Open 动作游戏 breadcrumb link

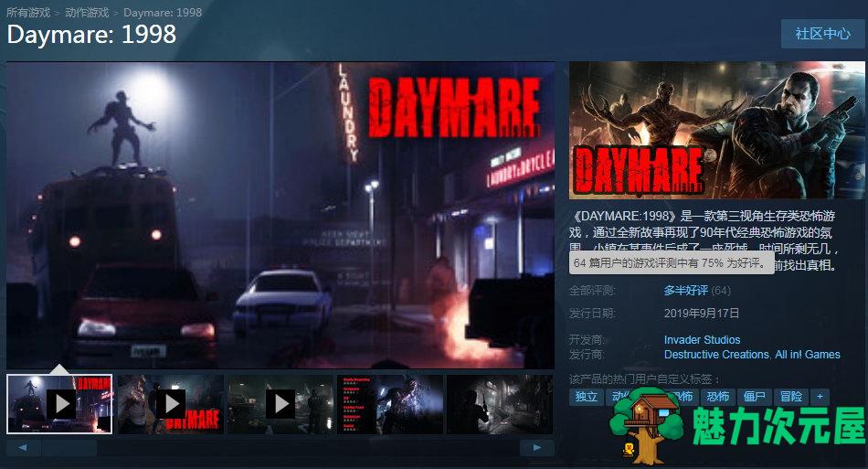tap(87, 12)
